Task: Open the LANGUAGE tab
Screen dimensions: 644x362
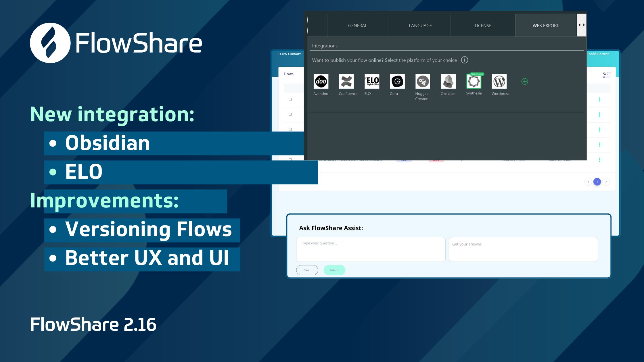Action: (420, 25)
